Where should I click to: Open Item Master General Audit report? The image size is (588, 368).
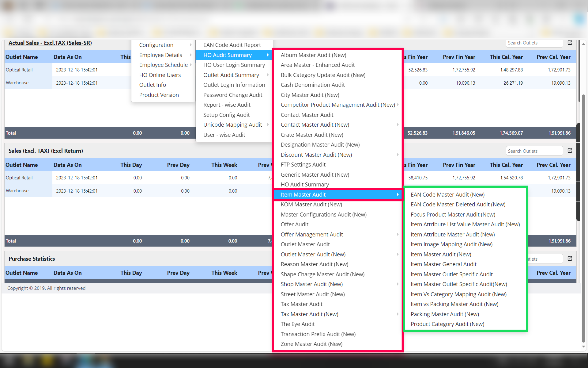pos(443,264)
